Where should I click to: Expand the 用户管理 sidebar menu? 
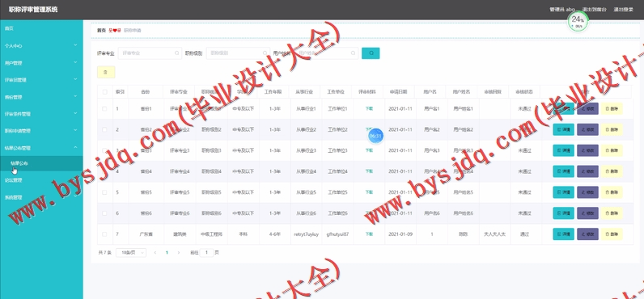pyautogui.click(x=41, y=63)
